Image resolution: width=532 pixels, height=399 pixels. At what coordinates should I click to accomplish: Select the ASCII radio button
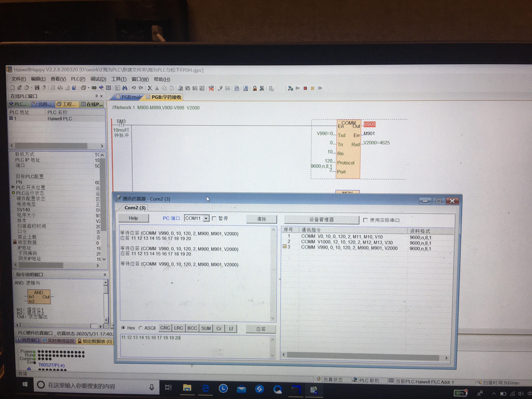(141, 328)
